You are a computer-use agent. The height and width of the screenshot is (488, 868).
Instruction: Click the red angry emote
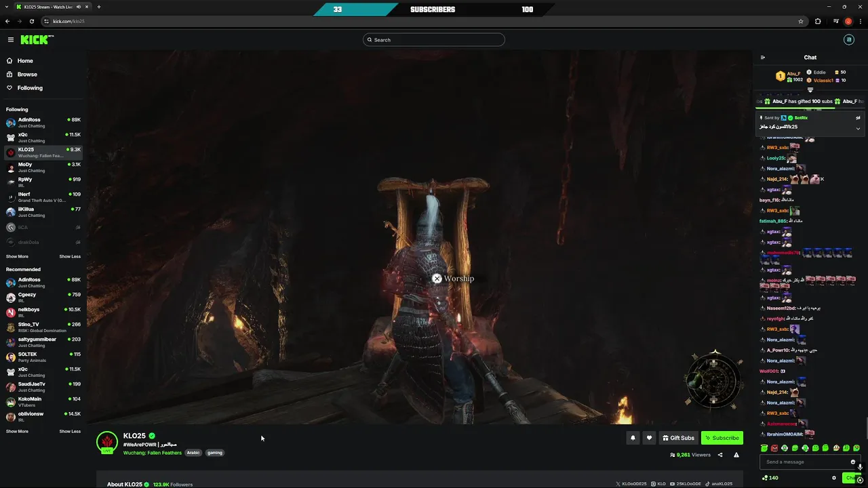(774, 448)
